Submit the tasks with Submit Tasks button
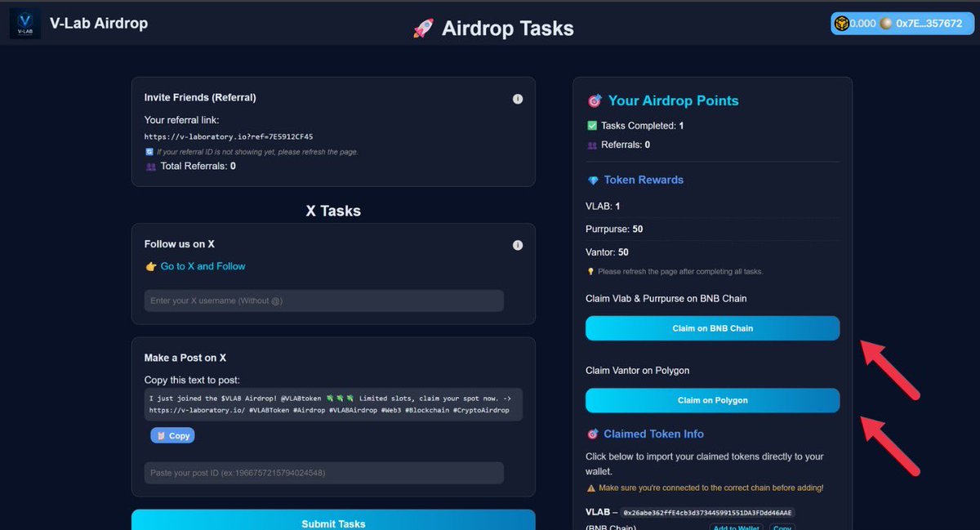980x530 pixels. 333,520
